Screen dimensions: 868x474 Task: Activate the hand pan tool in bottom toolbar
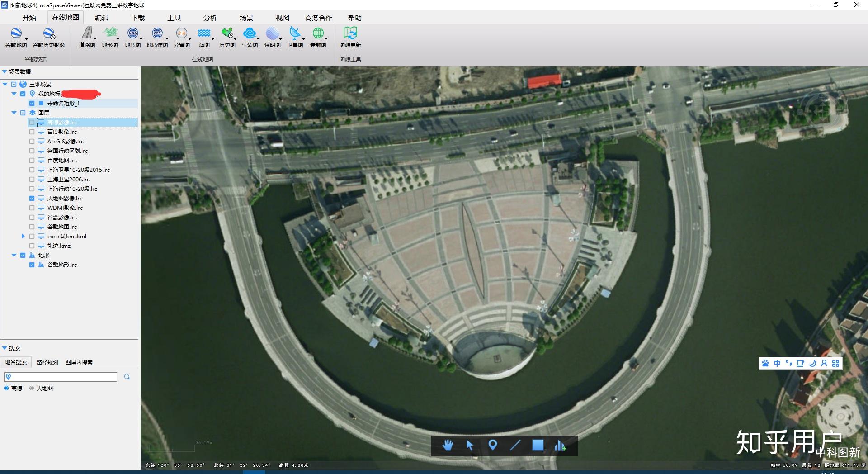point(448,446)
